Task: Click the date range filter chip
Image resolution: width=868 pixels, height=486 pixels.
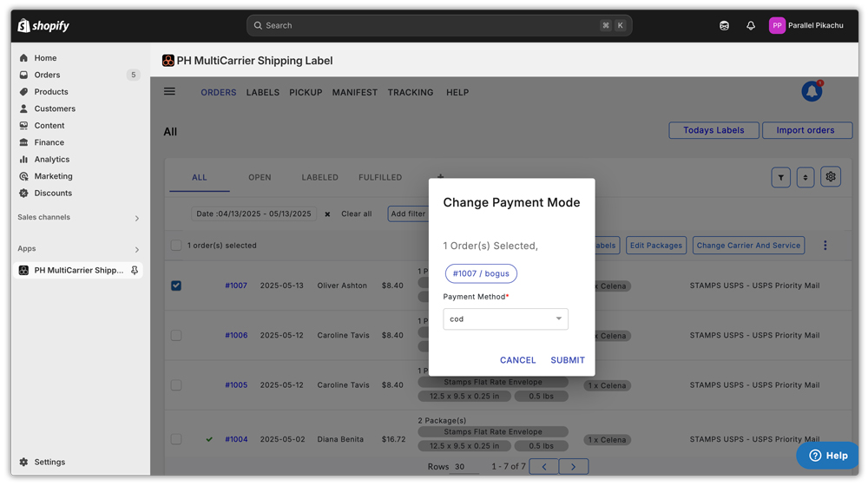Action: click(x=253, y=213)
